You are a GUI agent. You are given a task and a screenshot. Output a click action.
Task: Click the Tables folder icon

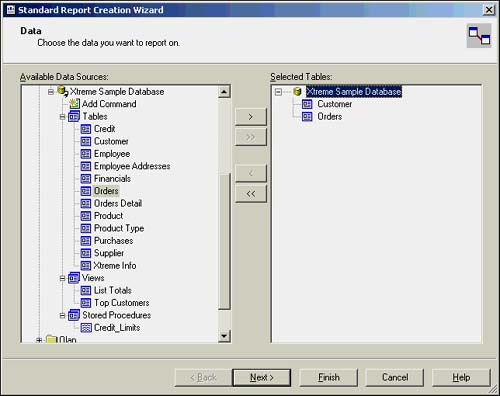[74, 116]
